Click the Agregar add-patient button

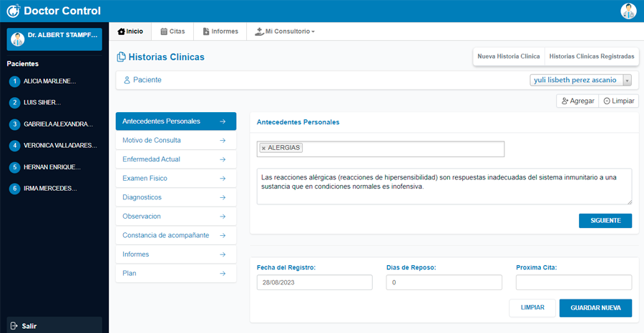577,101
